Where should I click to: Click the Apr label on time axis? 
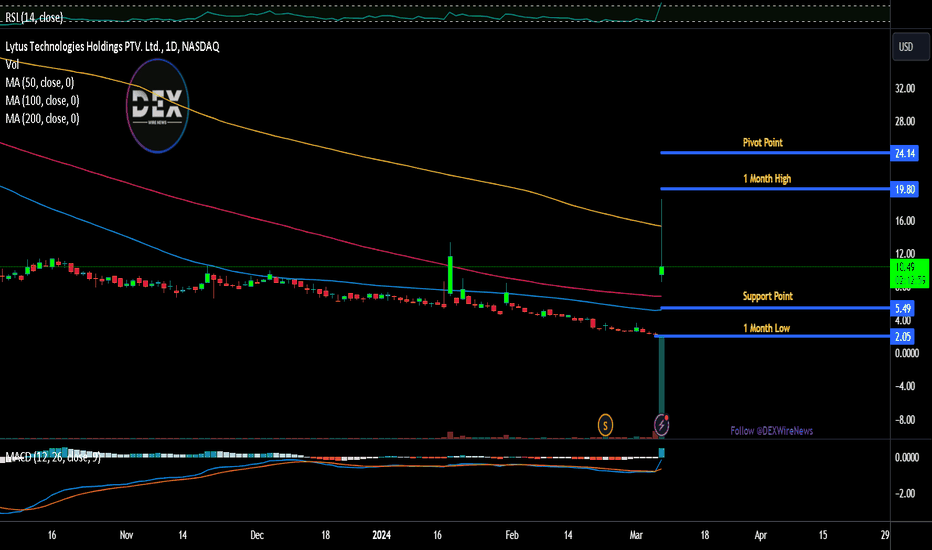pos(760,535)
